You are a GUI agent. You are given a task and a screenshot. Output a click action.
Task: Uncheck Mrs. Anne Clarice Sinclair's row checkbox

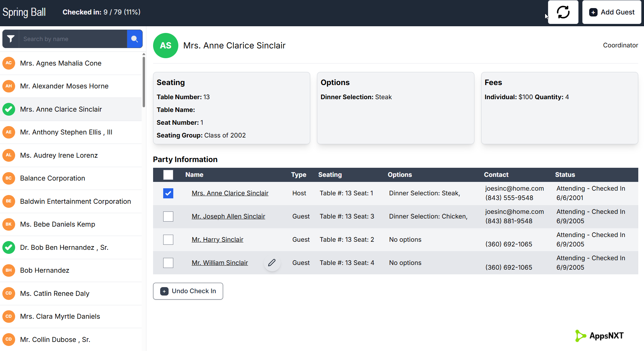coord(168,193)
